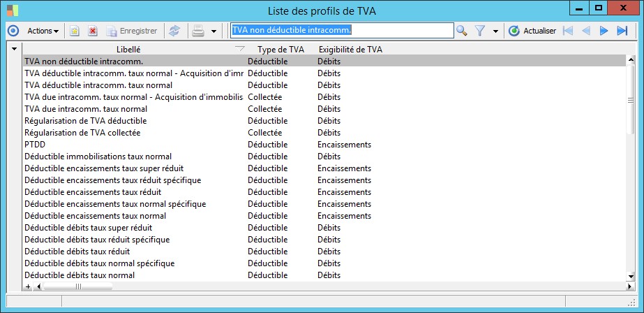This screenshot has width=644, height=313.
Task: Select row Déductible encaissements taux normal spécifique
Action: (x=324, y=204)
